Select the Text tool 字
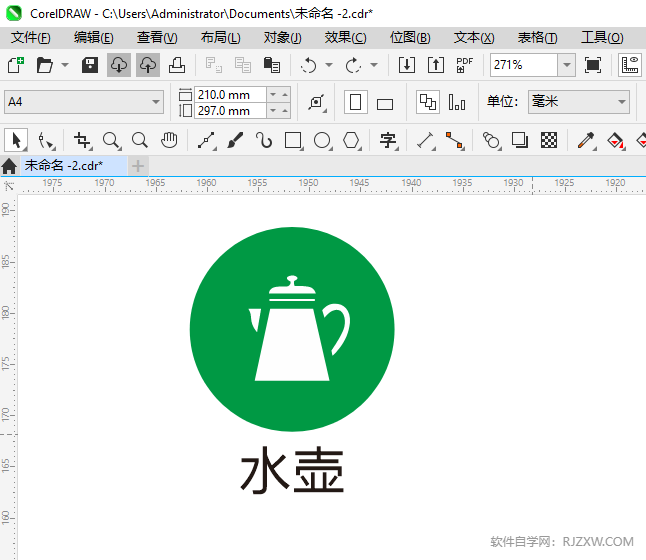Screen dimensions: 646x560 [x=389, y=141]
